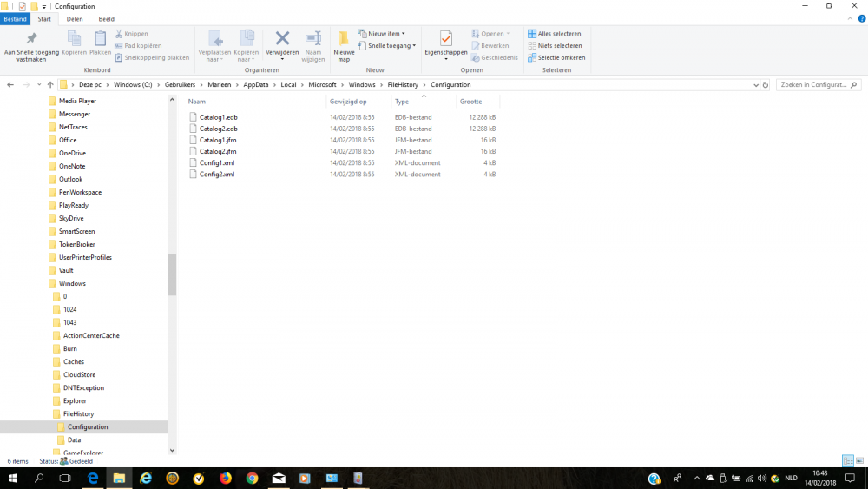The image size is (868, 489).
Task: Select the Data folder in the tree
Action: (x=74, y=439)
